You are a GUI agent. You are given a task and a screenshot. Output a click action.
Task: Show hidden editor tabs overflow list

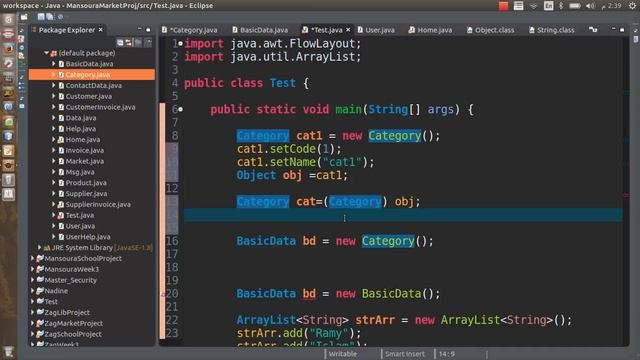pyautogui.click(x=593, y=30)
